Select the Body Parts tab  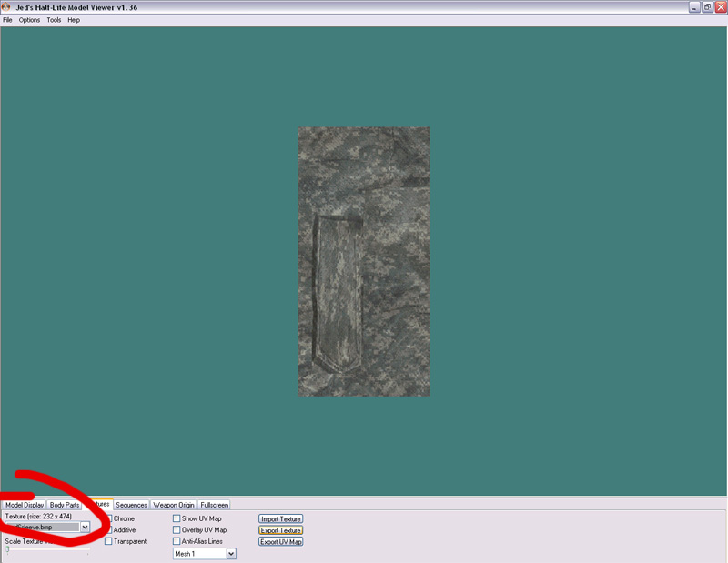[x=65, y=505]
